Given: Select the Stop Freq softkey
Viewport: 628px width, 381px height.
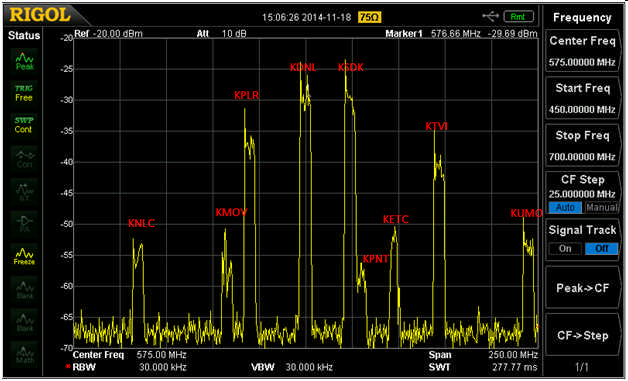Looking at the screenshot, I should click(x=582, y=145).
